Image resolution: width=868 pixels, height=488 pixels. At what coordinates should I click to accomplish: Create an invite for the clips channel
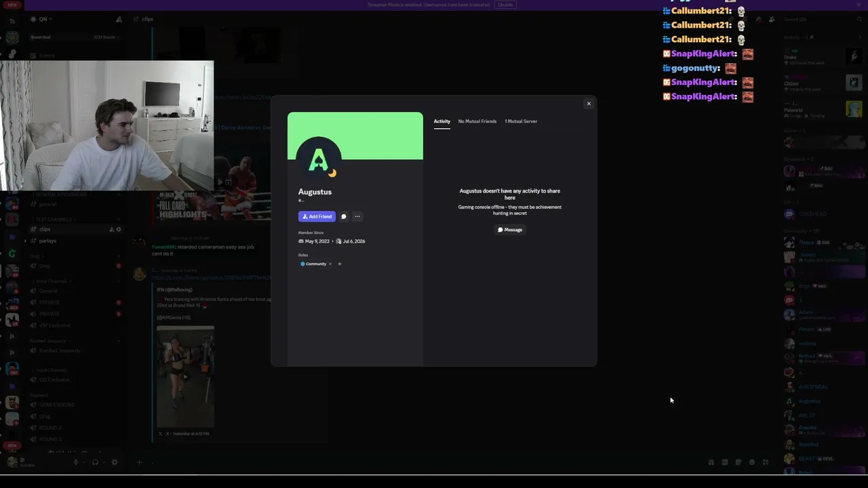[112, 229]
